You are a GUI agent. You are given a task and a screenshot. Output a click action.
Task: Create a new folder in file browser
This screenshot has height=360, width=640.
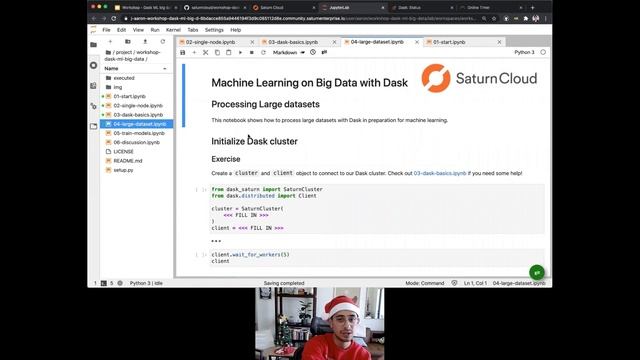[128, 42]
